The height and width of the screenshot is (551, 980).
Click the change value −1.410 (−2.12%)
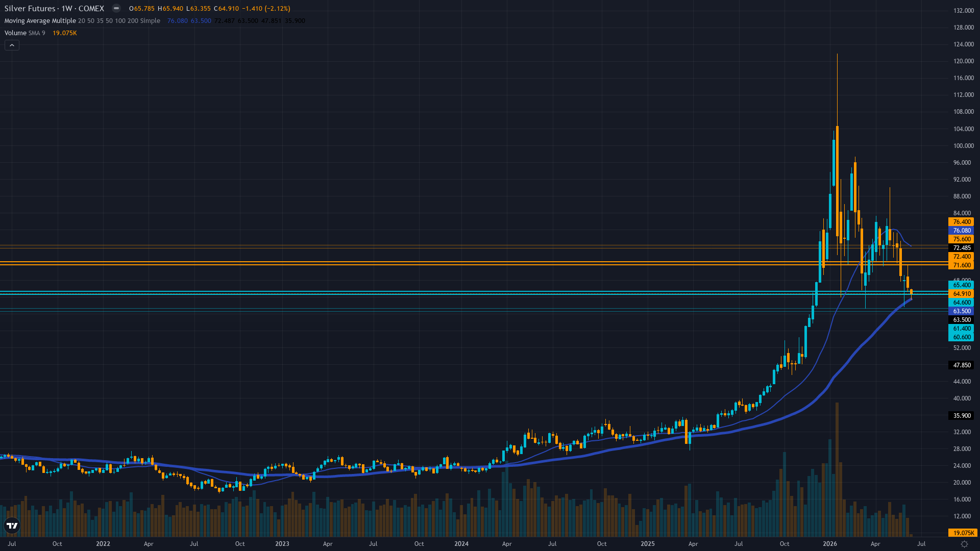pyautogui.click(x=266, y=9)
